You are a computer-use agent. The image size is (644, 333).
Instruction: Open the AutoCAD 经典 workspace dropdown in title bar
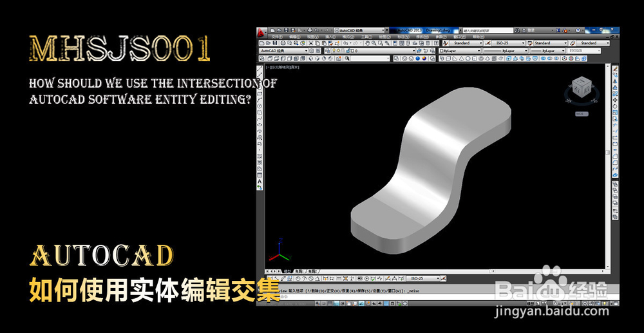(x=360, y=30)
